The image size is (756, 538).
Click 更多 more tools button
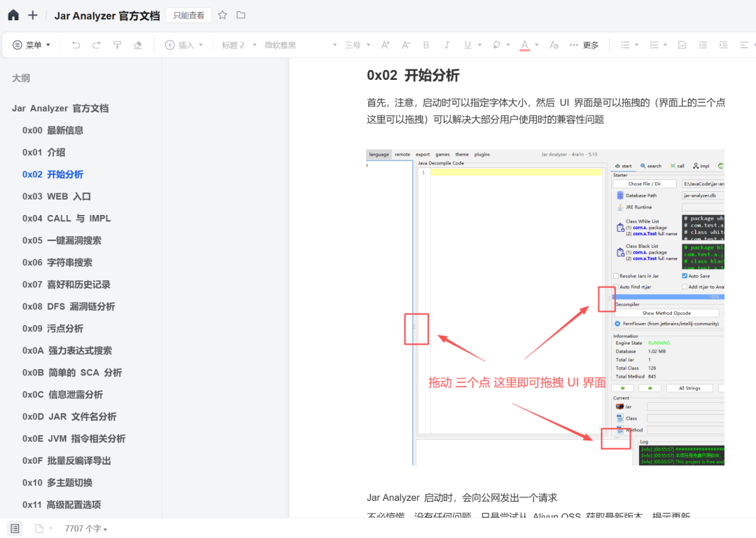tap(584, 45)
